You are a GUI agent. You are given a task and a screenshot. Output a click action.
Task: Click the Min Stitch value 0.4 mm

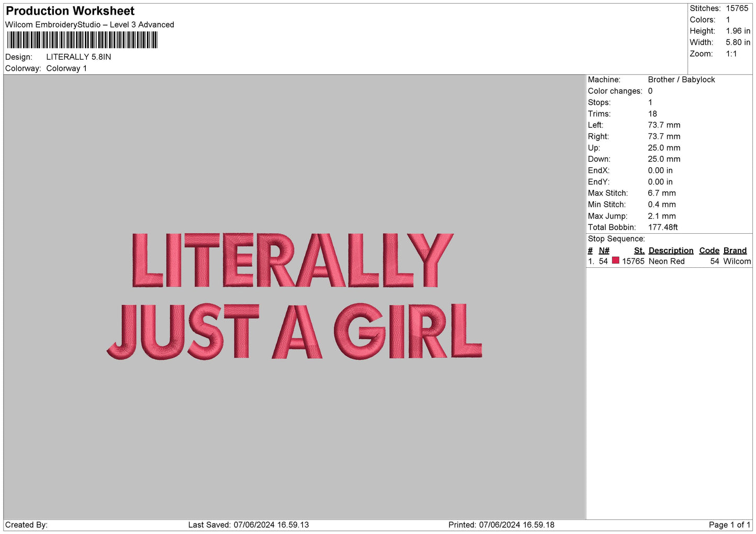click(662, 204)
